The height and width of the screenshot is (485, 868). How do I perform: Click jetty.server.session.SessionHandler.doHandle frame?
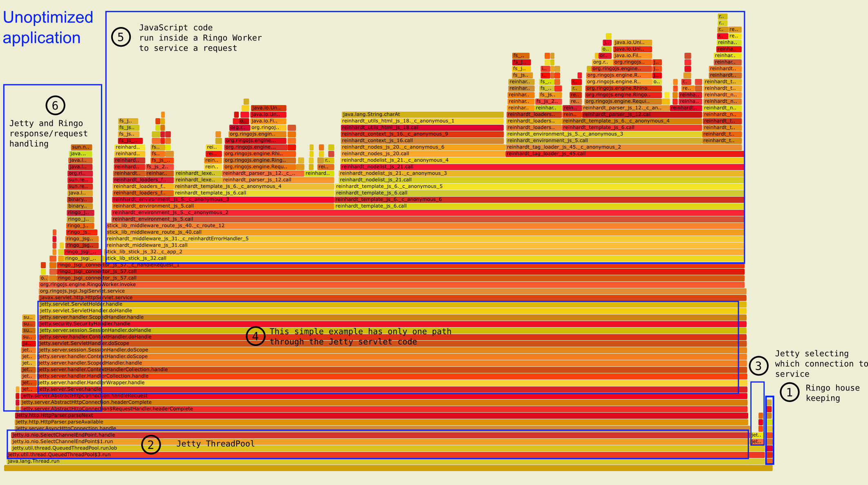pyautogui.click(x=393, y=330)
